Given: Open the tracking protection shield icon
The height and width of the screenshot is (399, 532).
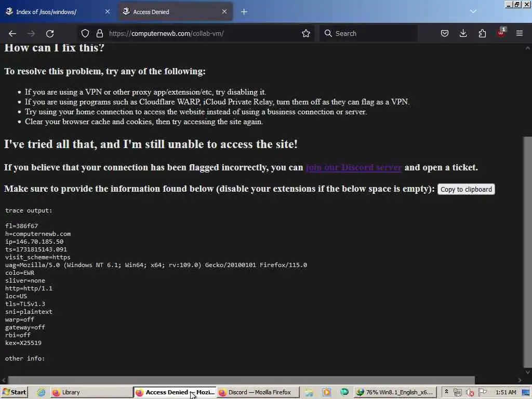Looking at the screenshot, I should click(x=85, y=33).
